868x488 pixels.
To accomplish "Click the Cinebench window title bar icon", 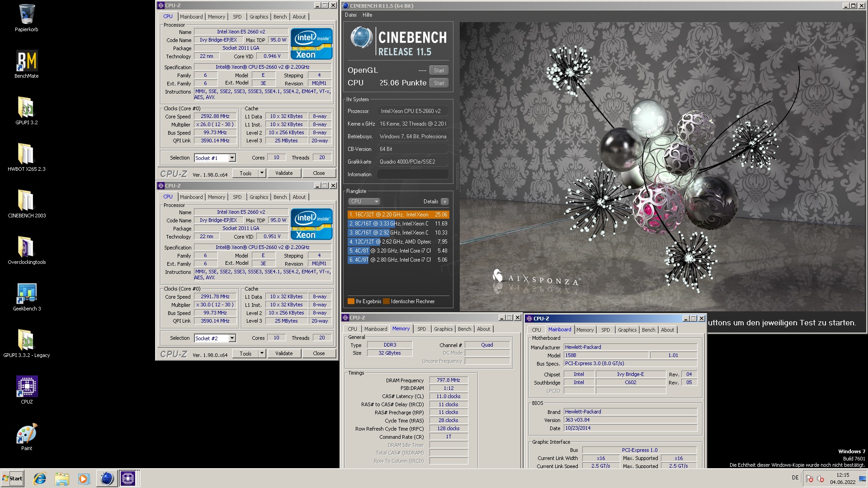I will 346,6.
